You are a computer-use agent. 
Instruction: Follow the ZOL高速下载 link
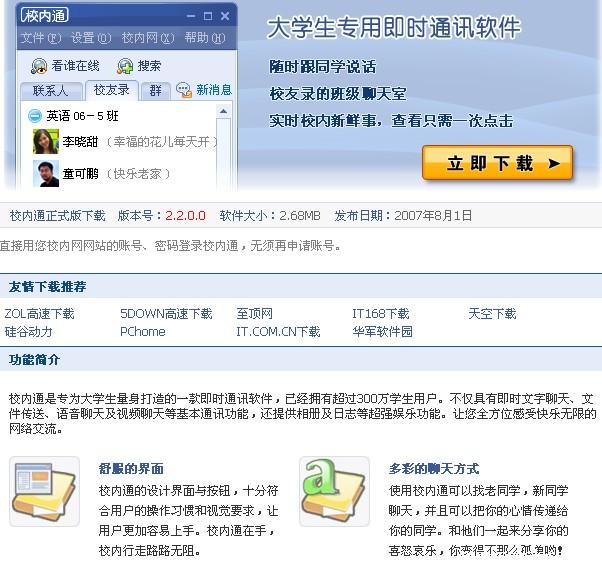point(39,314)
